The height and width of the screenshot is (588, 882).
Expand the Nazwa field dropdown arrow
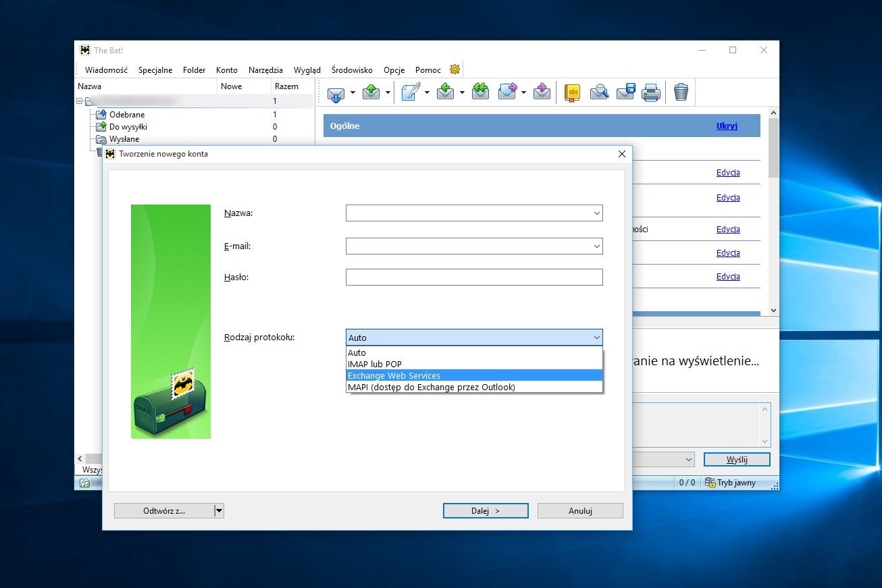click(x=597, y=213)
